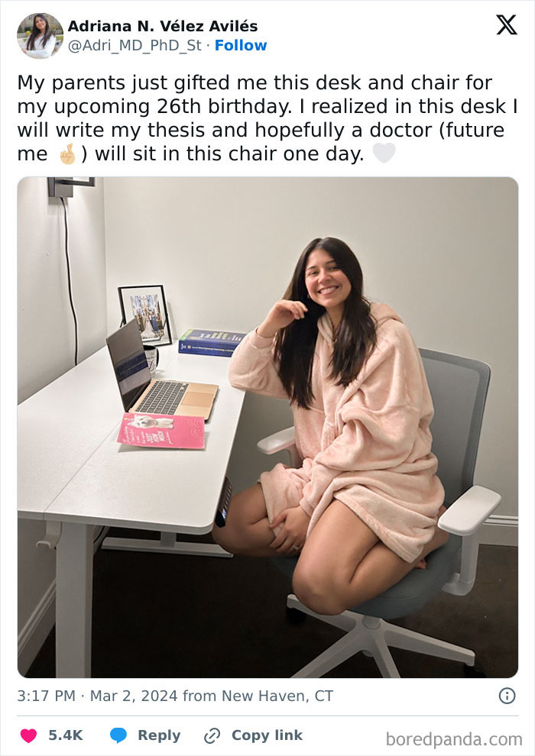
Task: Click the X logo icon
Action: tap(507, 24)
